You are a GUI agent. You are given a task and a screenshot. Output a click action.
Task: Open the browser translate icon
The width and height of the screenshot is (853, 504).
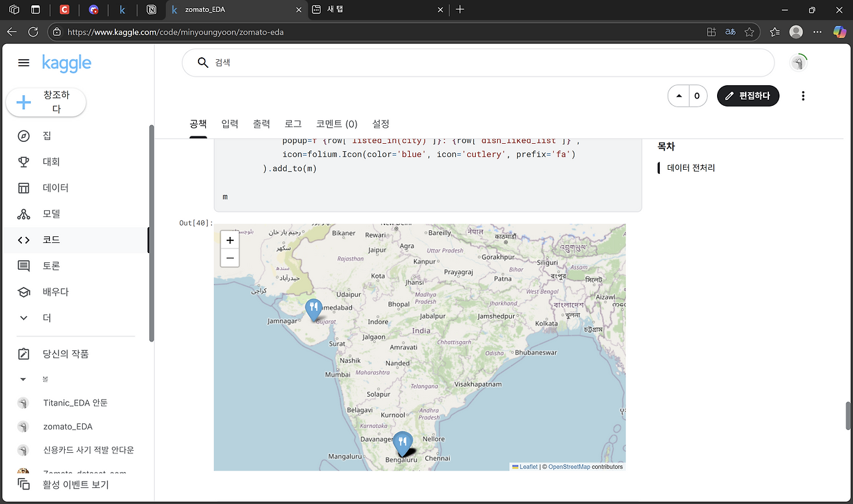[x=730, y=31]
